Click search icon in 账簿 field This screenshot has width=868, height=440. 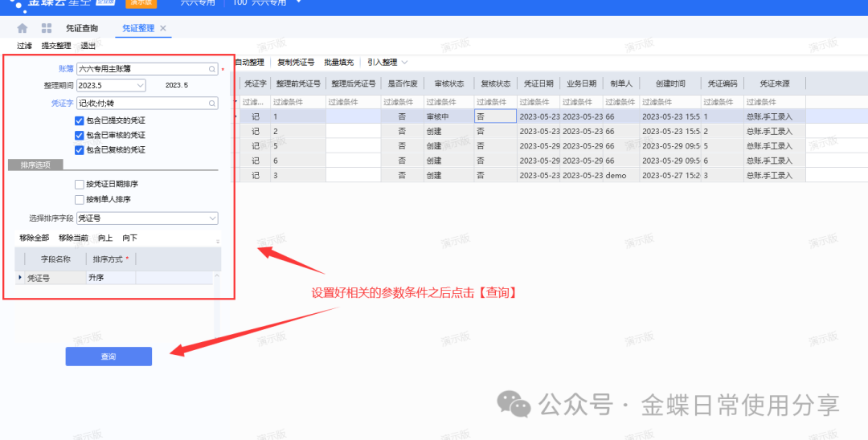(212, 70)
